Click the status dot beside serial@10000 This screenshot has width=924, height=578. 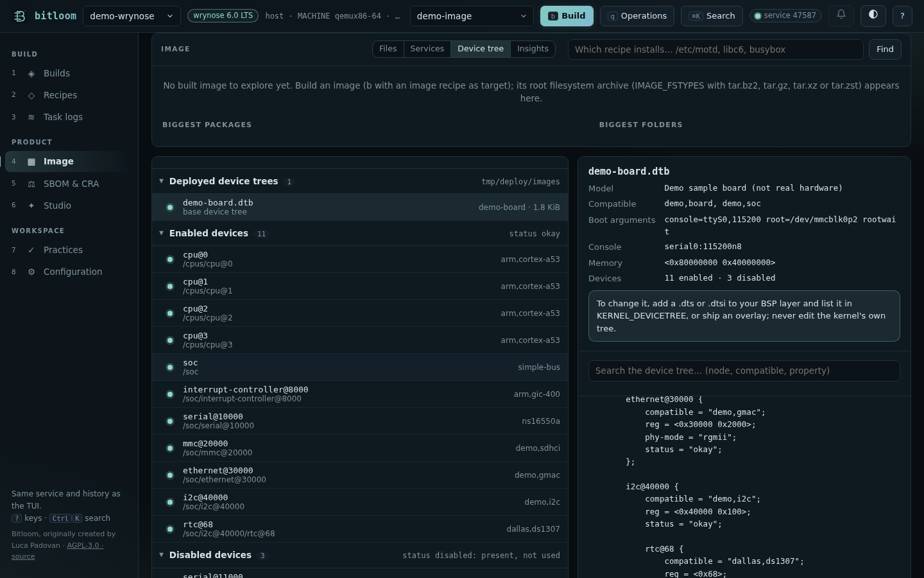170,421
